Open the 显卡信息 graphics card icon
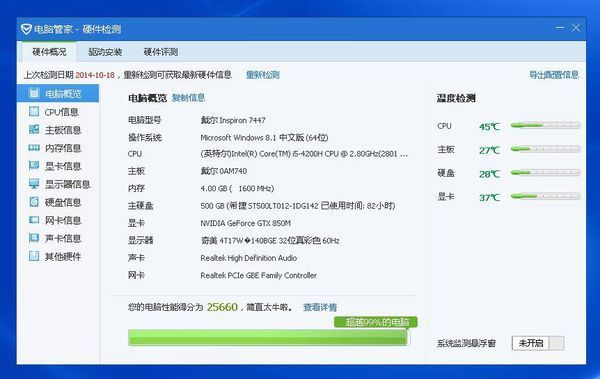 click(34, 165)
